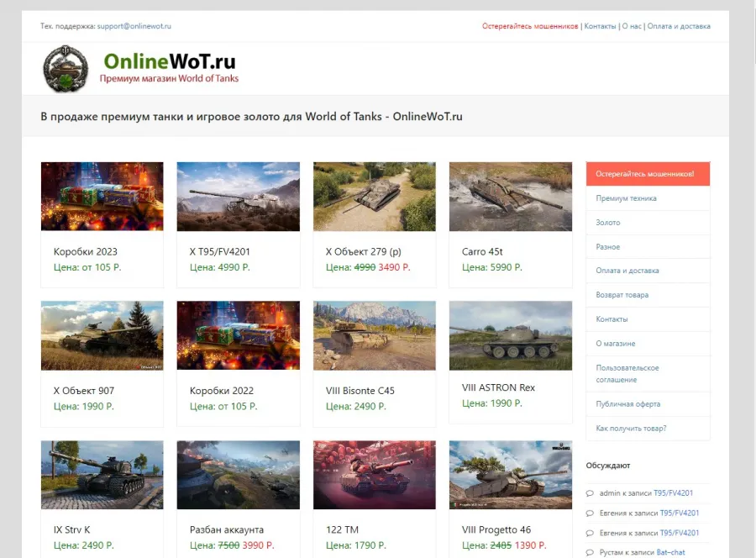Screen dimensions: 756x558
Task: Click the VIII Bisonte C45 title
Action: pyautogui.click(x=360, y=391)
